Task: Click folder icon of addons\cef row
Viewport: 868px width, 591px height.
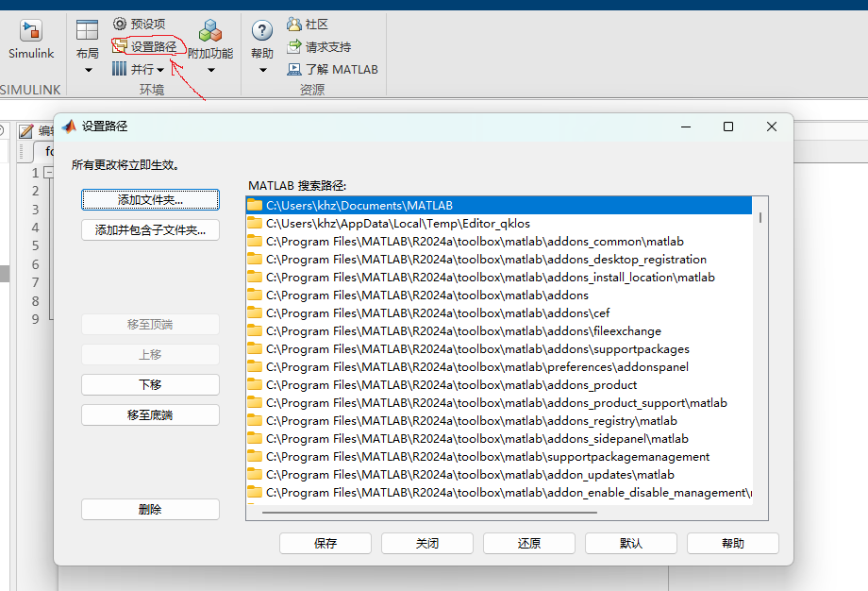Action: [255, 312]
